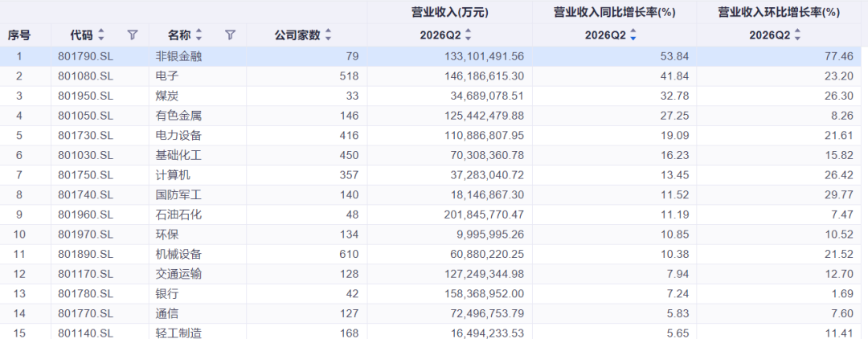Click revenue value 146,186,615.30

point(484,76)
